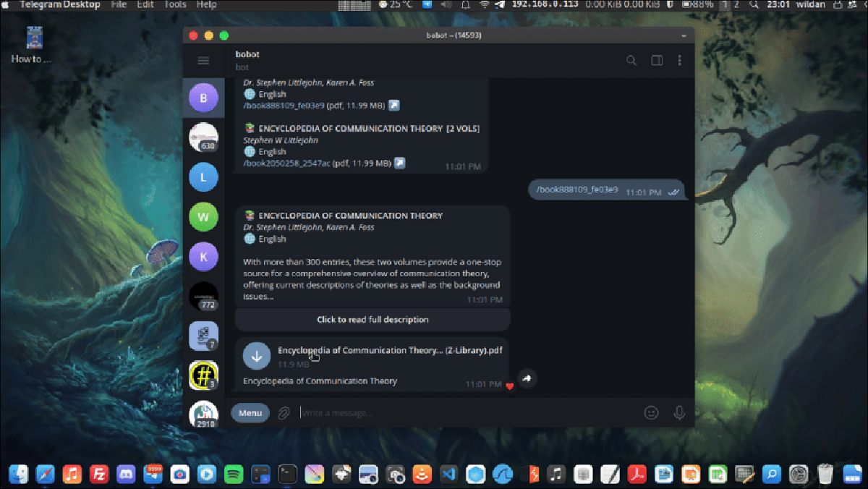The width and height of the screenshot is (868, 489).
Task: Open the emoji picker
Action: click(x=652, y=413)
